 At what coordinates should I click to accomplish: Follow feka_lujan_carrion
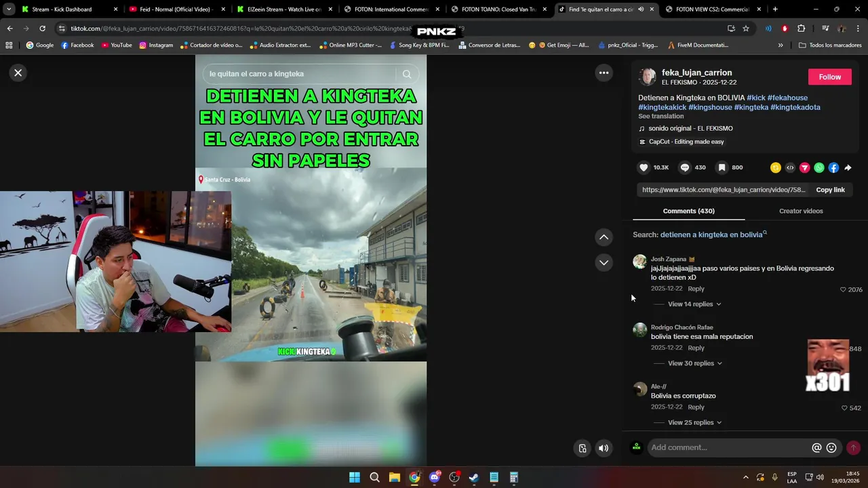[x=829, y=77]
